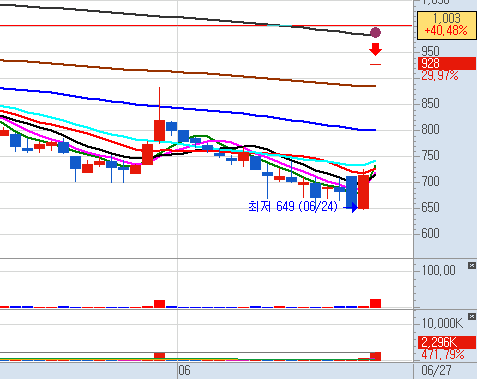This screenshot has width=477, height=379.
Task: Click the 29,97% change label
Action: (440, 76)
